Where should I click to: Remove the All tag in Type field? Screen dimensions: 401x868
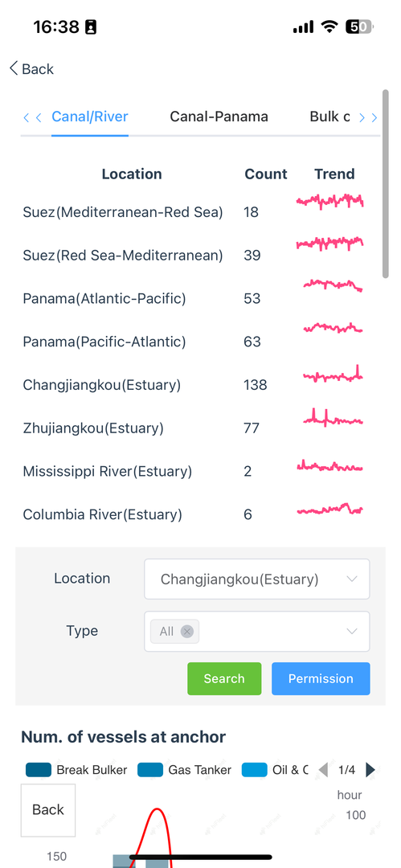[x=187, y=631]
